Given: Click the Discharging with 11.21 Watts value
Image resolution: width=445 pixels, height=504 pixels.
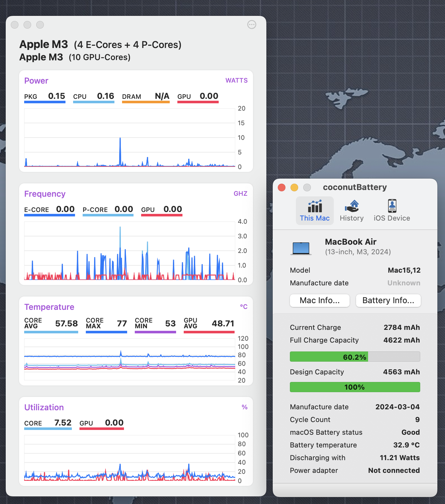Looking at the screenshot, I should coord(400,458).
